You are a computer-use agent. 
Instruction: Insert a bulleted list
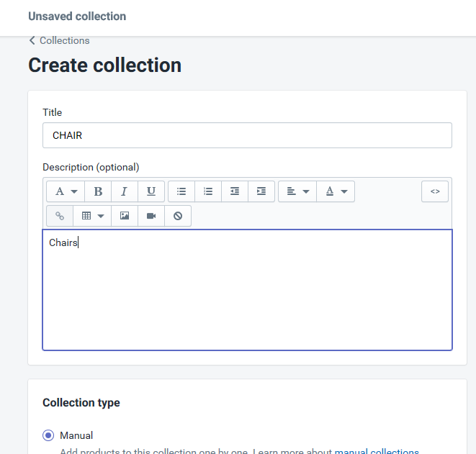pos(181,191)
